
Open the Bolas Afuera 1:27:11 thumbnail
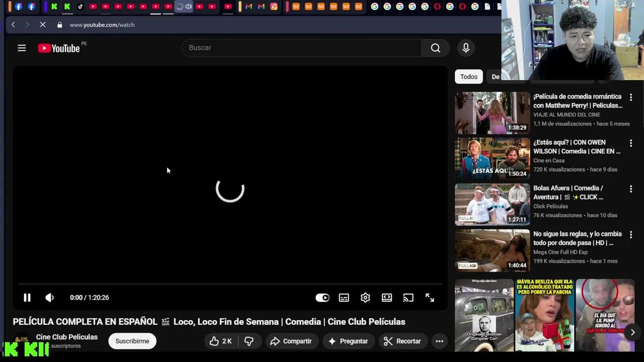(x=492, y=204)
